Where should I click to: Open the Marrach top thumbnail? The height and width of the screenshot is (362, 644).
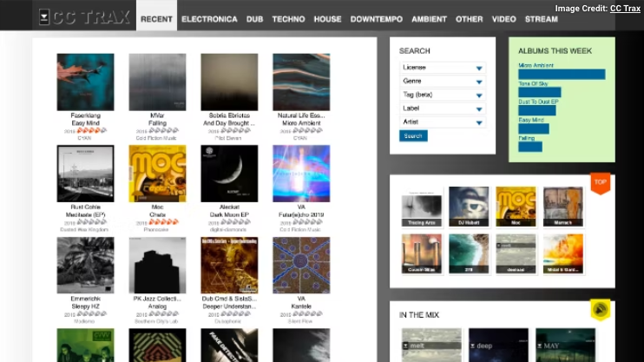tap(562, 207)
